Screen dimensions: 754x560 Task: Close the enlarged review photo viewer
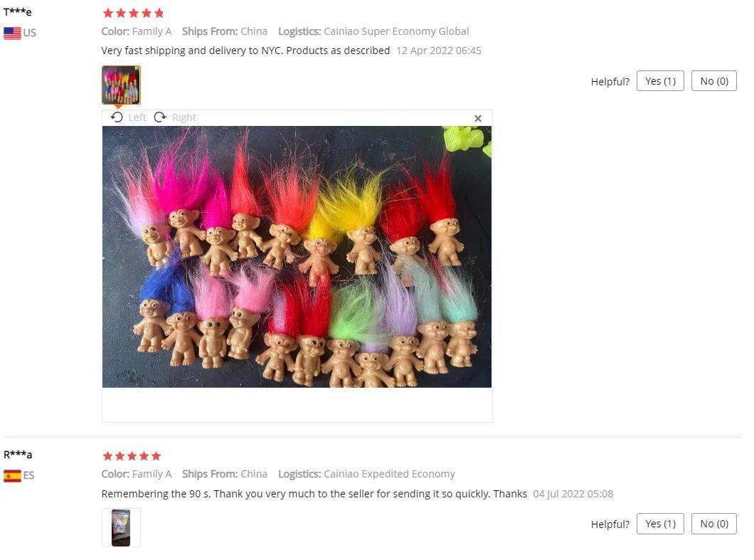(477, 118)
